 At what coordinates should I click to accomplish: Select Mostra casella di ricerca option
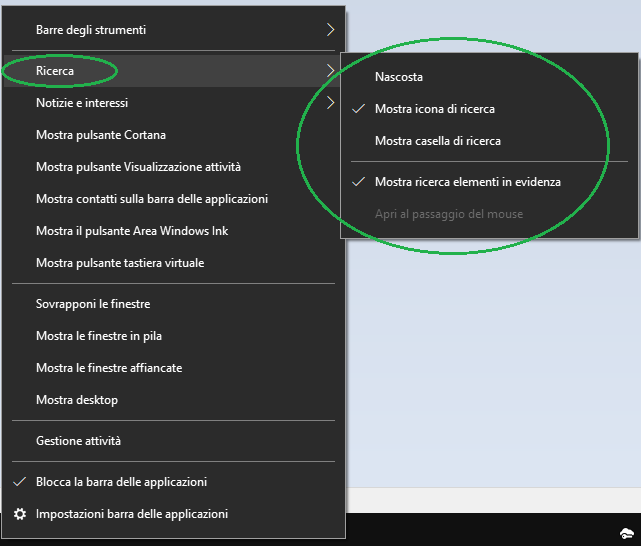coord(489,141)
